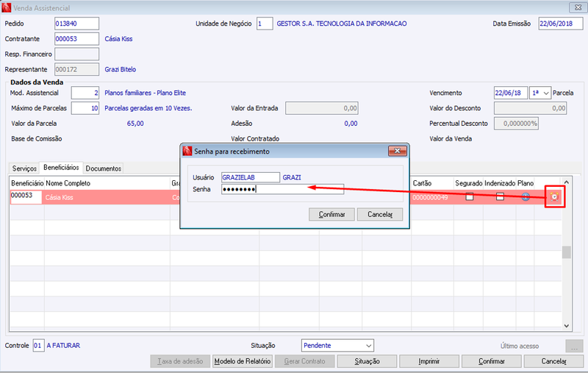588x373 pixels.
Task: Click the Valor da Entrada field
Action: (x=322, y=108)
